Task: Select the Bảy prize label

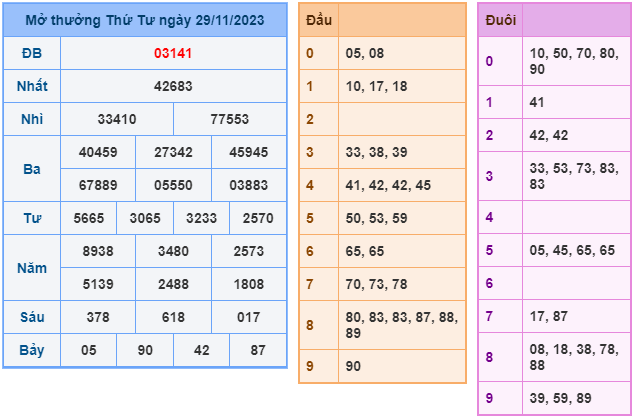Action: (32, 350)
